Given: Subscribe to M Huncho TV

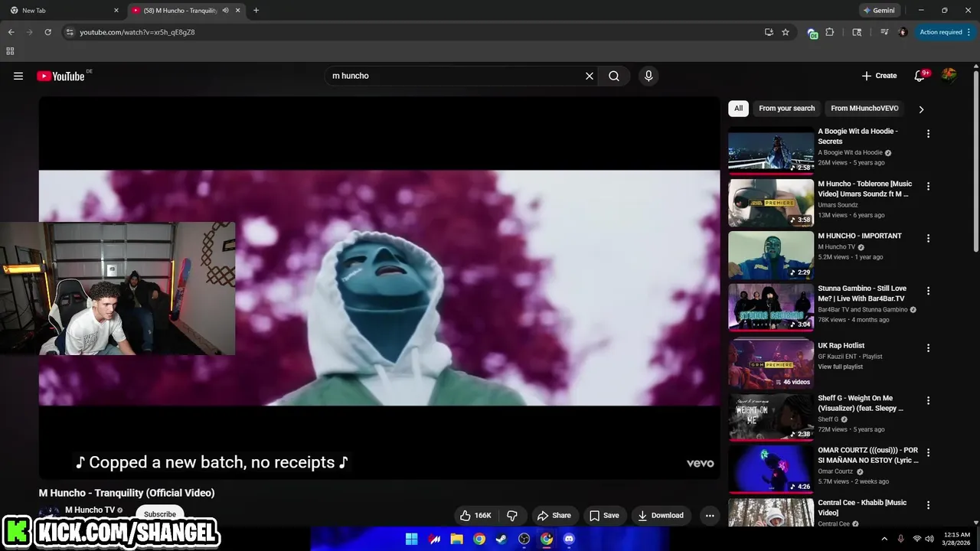Looking at the screenshot, I should 160,515.
